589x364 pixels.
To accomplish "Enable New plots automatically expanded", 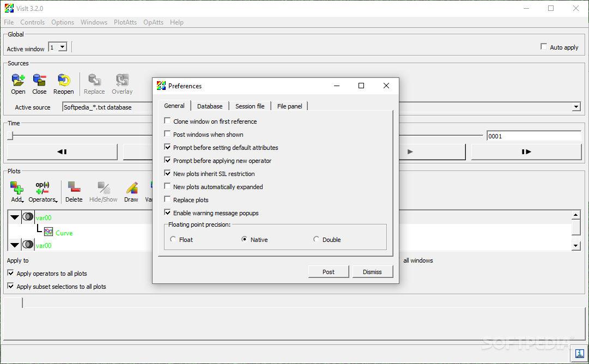I will coord(167,186).
